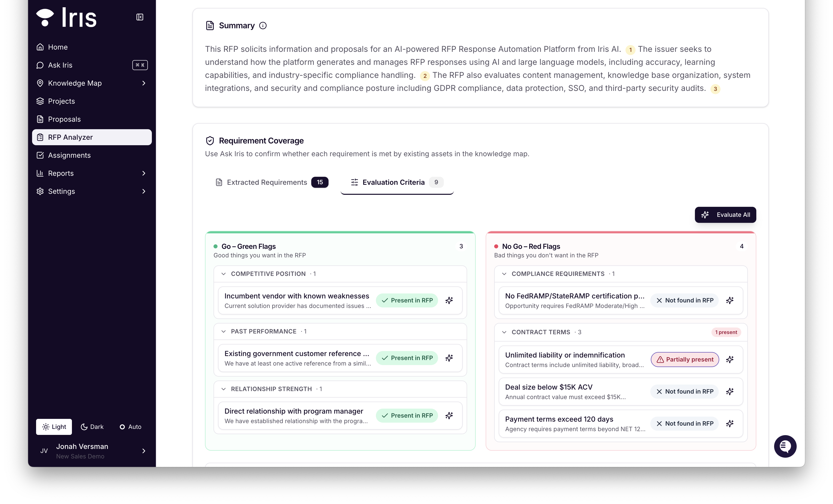The width and height of the screenshot is (833, 504).
Task: Expand the Reports submenu chevron
Action: [144, 173]
